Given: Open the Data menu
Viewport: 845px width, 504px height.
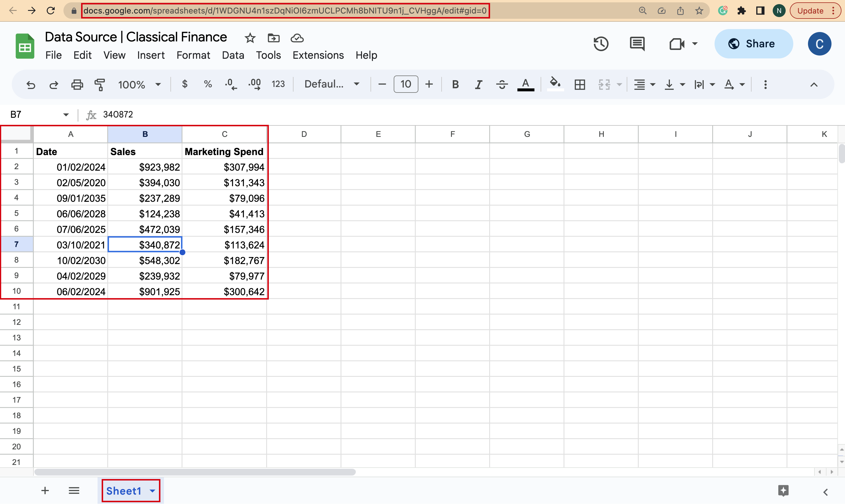Looking at the screenshot, I should tap(233, 55).
